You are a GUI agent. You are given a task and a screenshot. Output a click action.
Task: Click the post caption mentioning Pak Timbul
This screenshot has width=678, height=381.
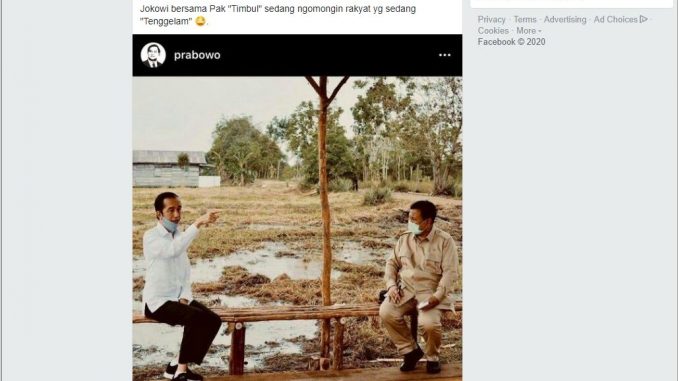pos(278,15)
